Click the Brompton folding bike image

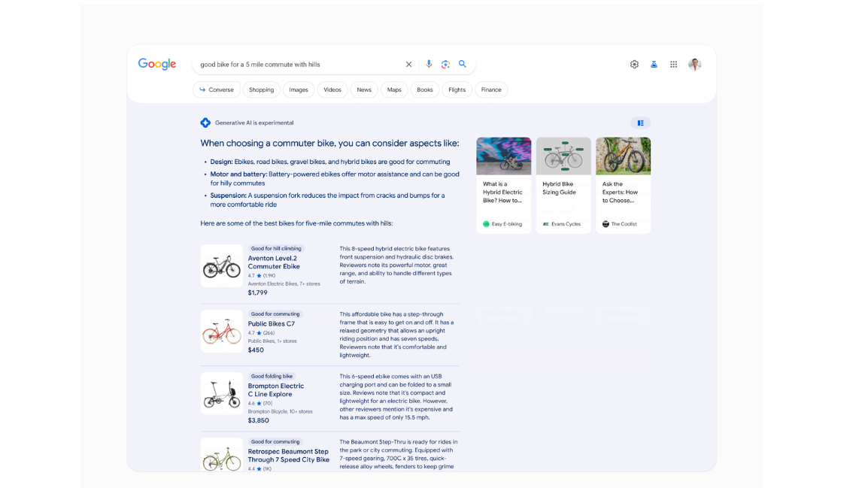pyautogui.click(x=221, y=393)
